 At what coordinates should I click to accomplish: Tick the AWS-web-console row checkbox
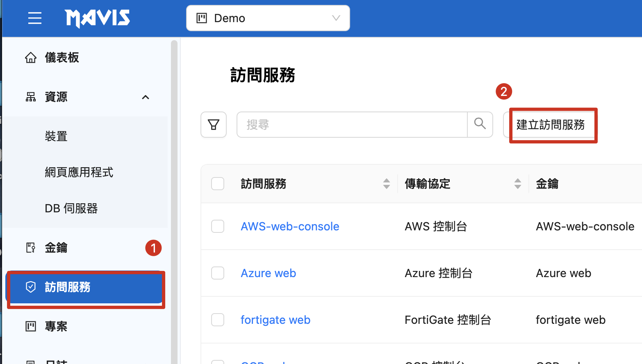pos(218,226)
